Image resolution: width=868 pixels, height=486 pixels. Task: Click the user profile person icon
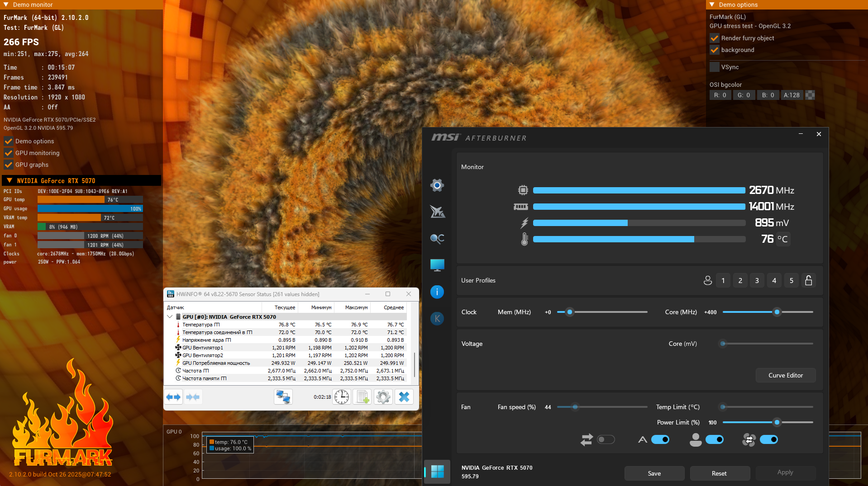[x=708, y=280]
